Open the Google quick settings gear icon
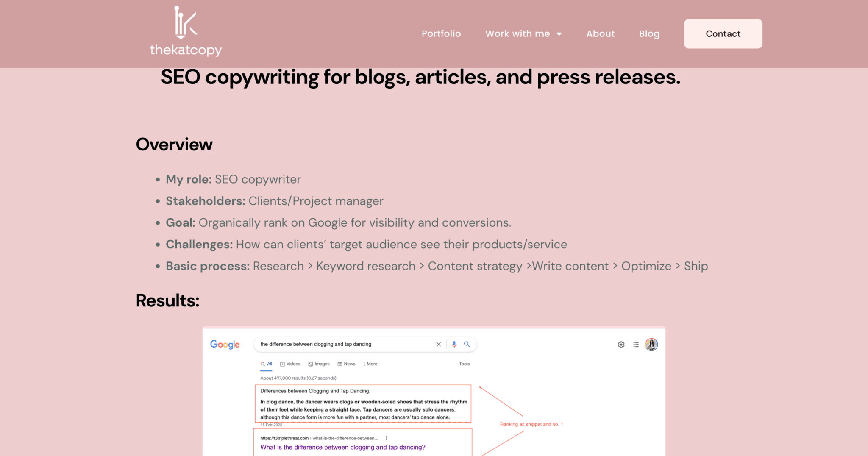Image resolution: width=868 pixels, height=456 pixels. point(621,345)
